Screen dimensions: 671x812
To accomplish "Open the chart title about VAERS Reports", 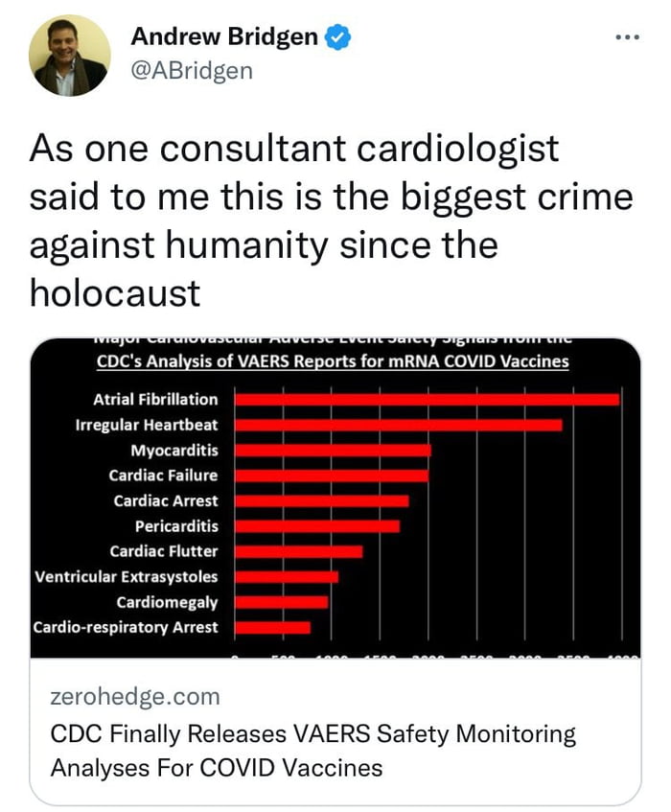I will 333,361.
